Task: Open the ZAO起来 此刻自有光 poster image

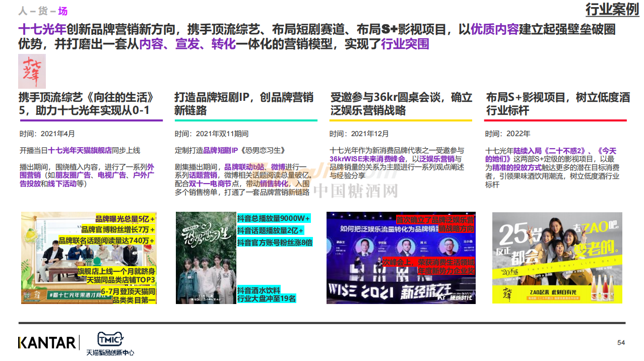Action: click(x=557, y=258)
